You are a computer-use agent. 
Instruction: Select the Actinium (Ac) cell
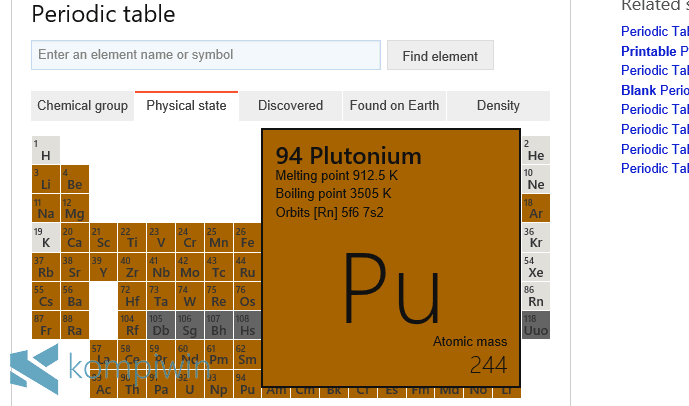tap(104, 384)
